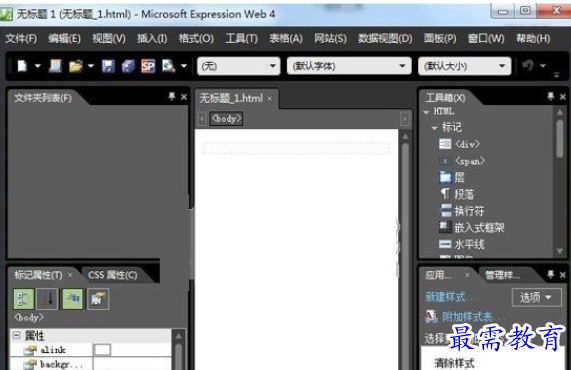Select the 水平线 horizontal rule item
The height and width of the screenshot is (370, 571).
(x=462, y=244)
